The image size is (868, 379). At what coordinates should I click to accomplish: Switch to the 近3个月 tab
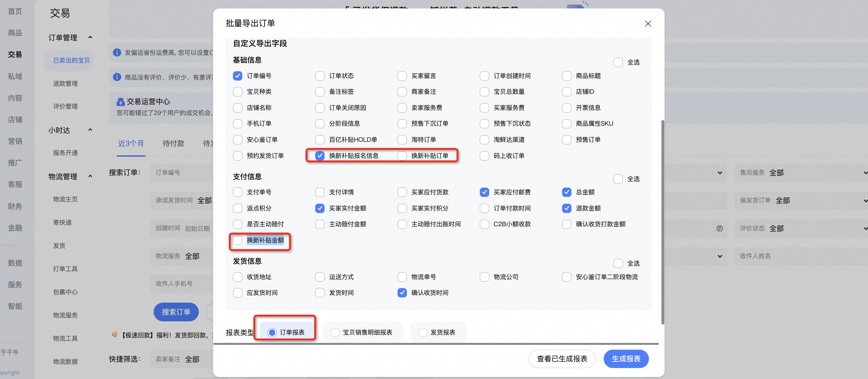pos(131,143)
